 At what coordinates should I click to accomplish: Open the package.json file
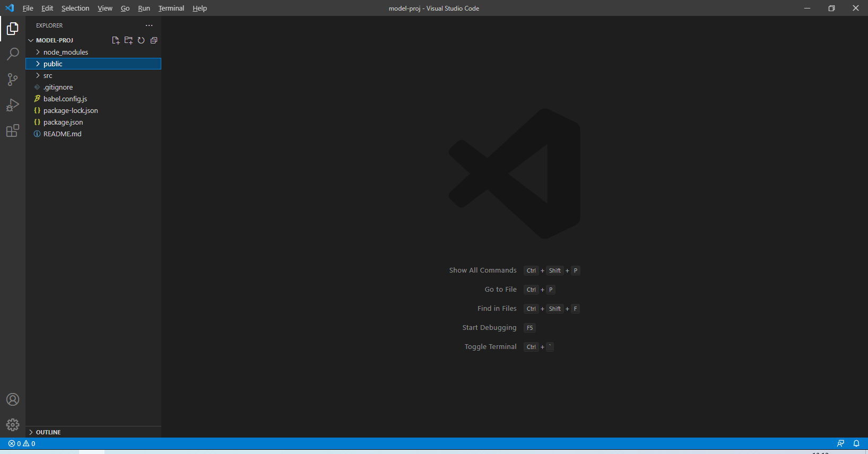pyautogui.click(x=63, y=122)
